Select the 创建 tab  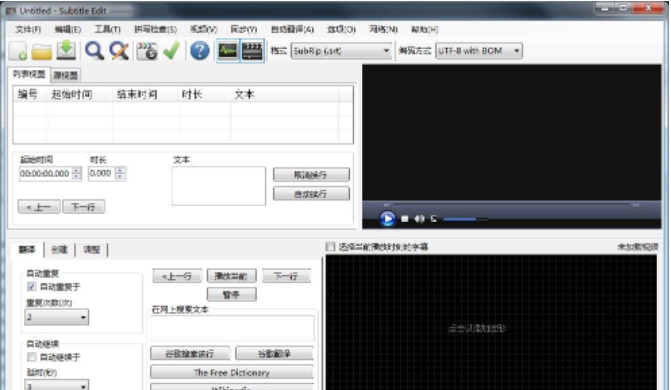click(x=59, y=250)
